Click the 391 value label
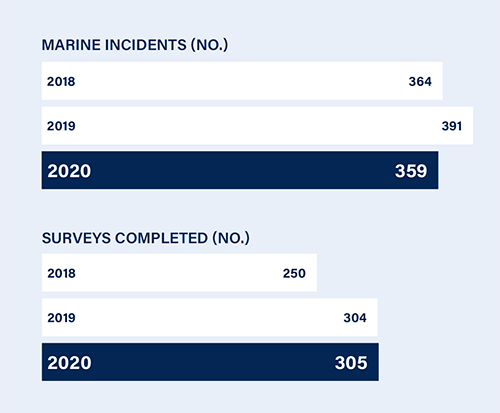Image resolution: width=500 pixels, height=413 pixels. click(452, 126)
